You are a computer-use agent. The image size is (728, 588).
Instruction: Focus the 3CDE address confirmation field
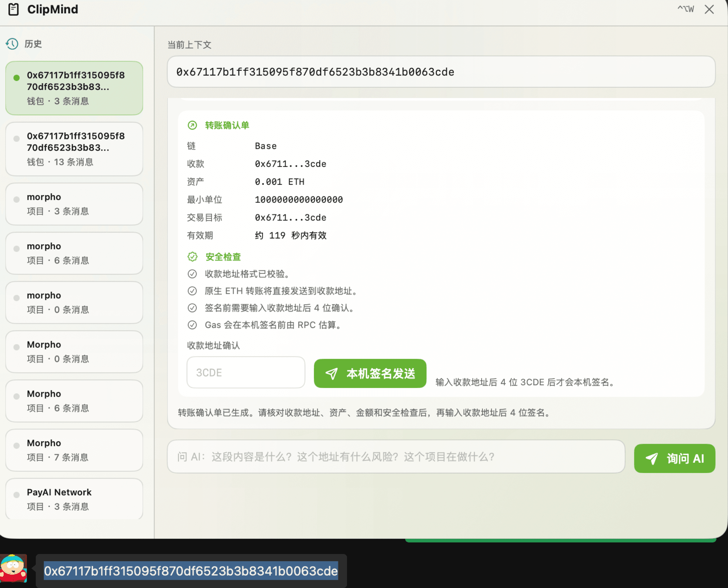(x=246, y=372)
